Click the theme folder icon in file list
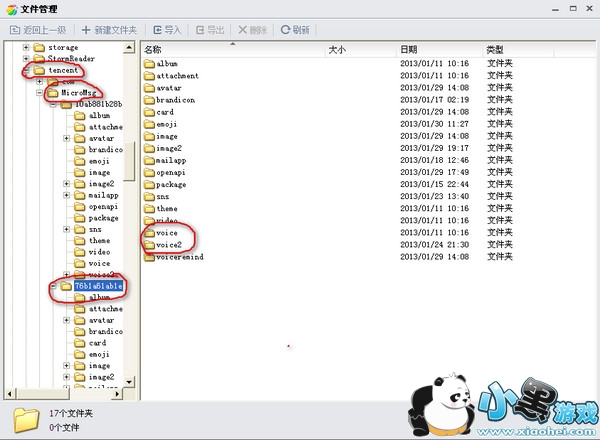This screenshot has height=440, width=600. click(x=149, y=209)
